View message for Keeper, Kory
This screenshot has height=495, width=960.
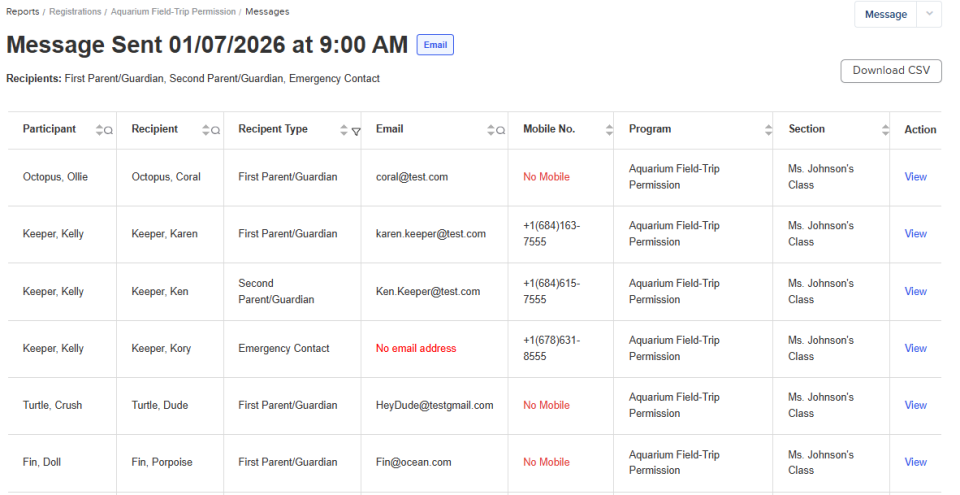915,348
